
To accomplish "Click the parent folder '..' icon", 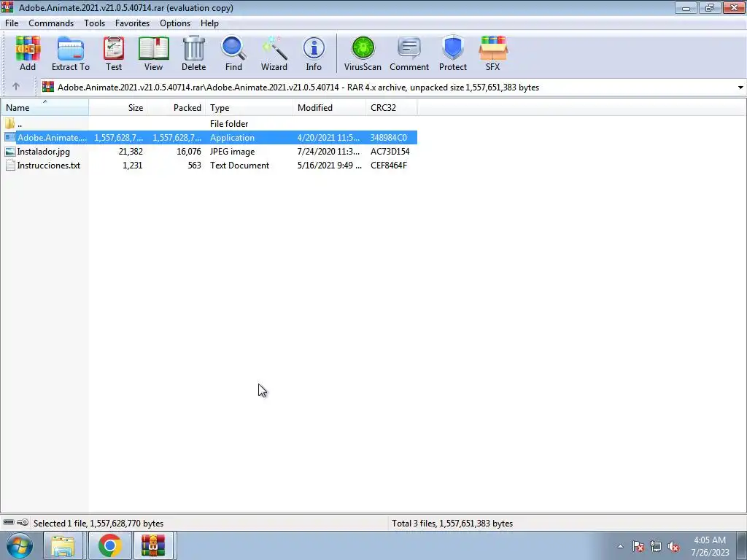I will pyautogui.click(x=9, y=124).
